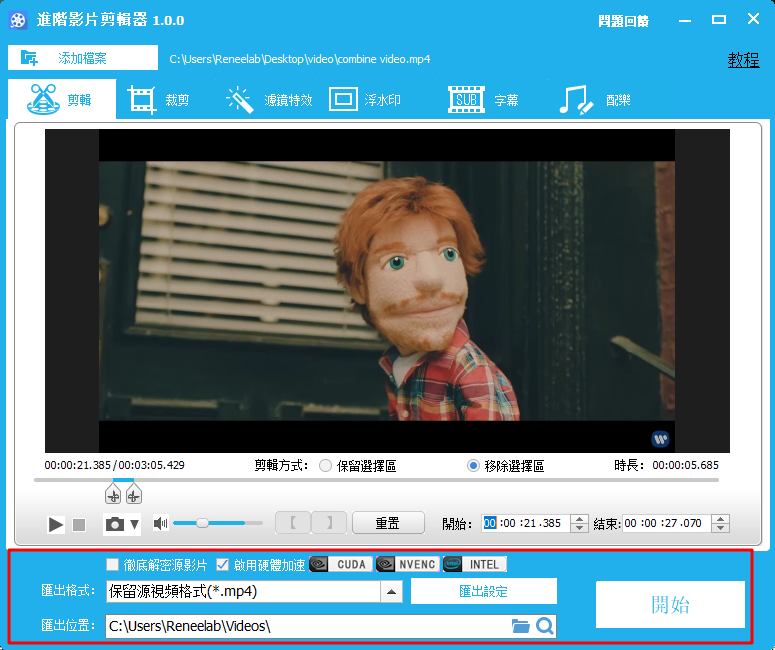
Task: Click the 開始 start button
Action: [670, 605]
